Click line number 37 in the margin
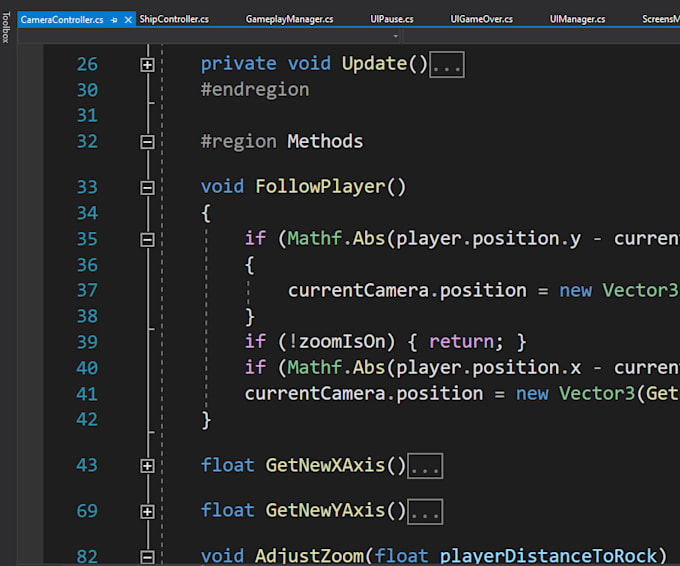This screenshot has width=680, height=566. pos(87,291)
